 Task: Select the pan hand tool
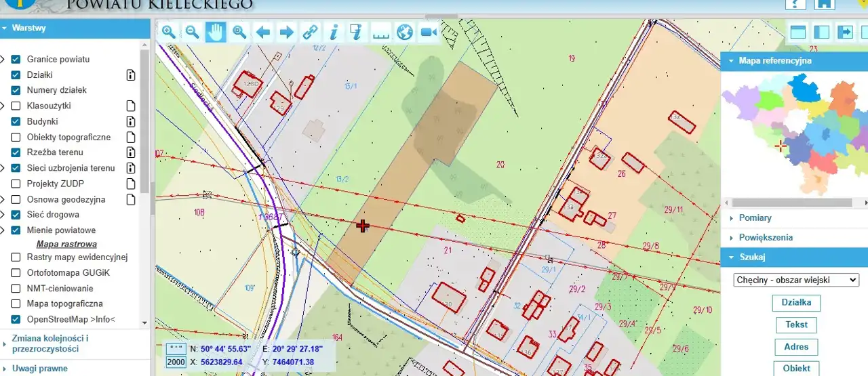(x=216, y=32)
